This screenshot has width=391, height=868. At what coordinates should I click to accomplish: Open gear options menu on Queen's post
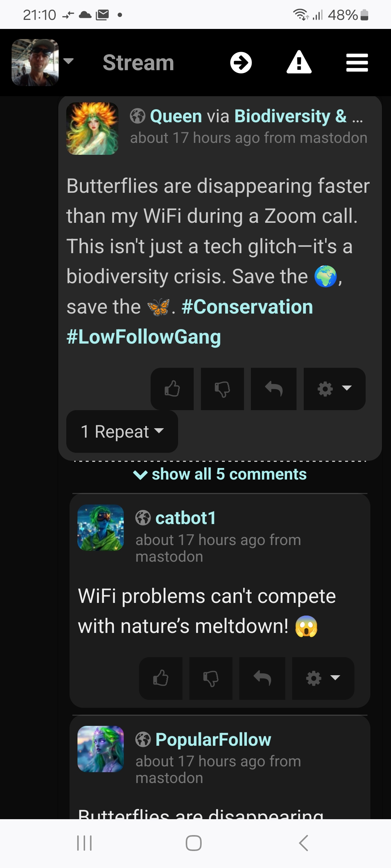334,389
